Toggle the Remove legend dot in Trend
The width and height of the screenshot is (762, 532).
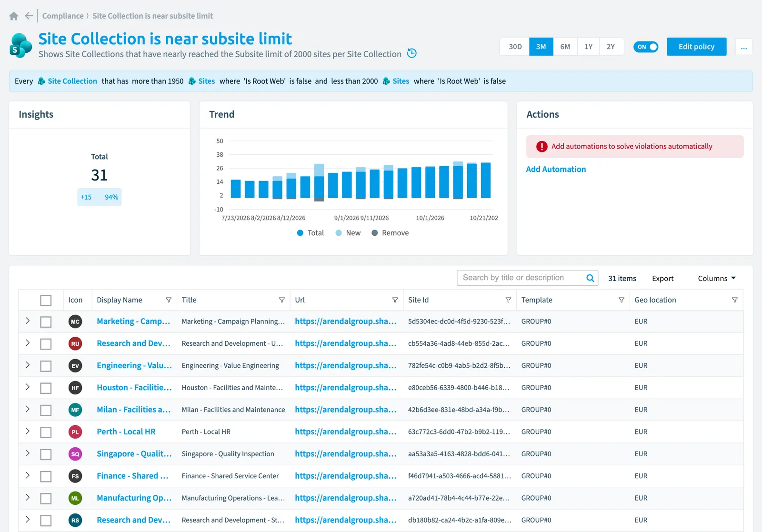click(x=375, y=233)
